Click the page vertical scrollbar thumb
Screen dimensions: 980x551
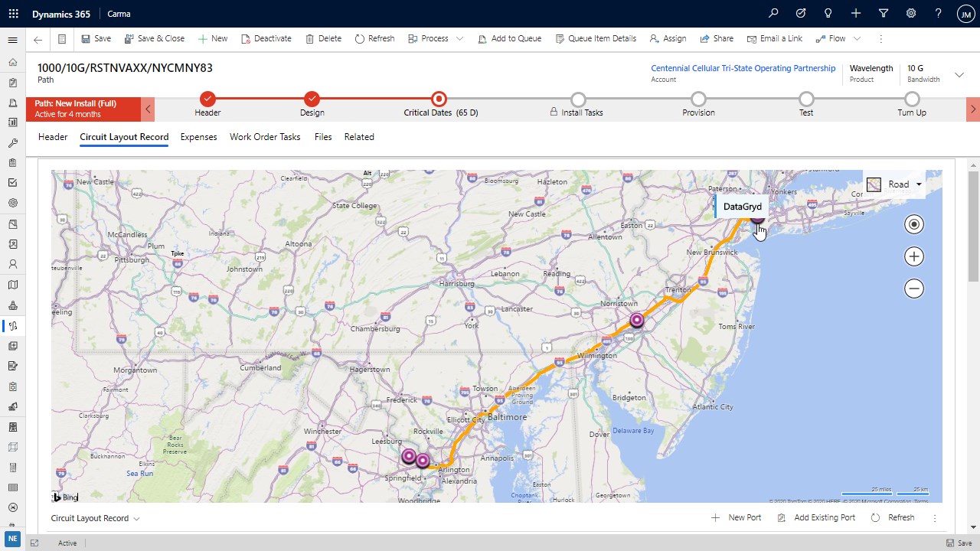coord(973,226)
